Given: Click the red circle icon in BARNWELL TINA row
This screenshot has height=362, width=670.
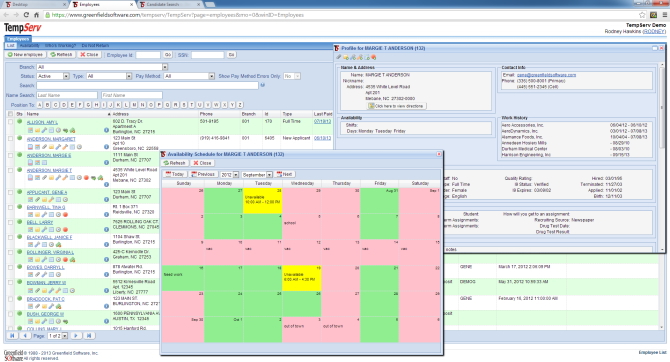Looking at the screenshot, I should 65,215.
